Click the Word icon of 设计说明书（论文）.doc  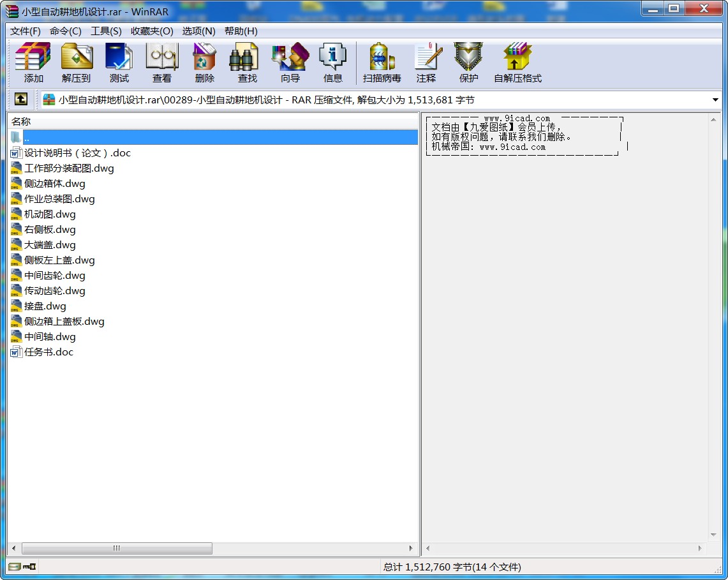pyautogui.click(x=16, y=152)
